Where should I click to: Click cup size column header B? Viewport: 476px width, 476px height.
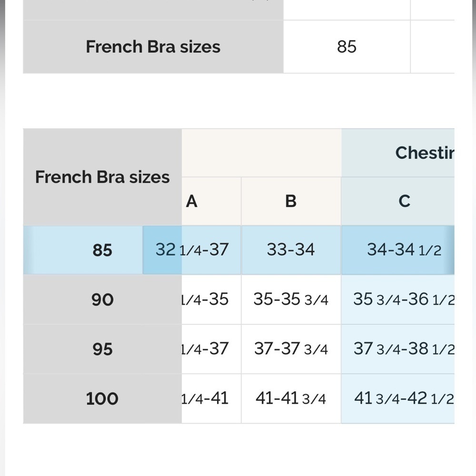pyautogui.click(x=291, y=201)
